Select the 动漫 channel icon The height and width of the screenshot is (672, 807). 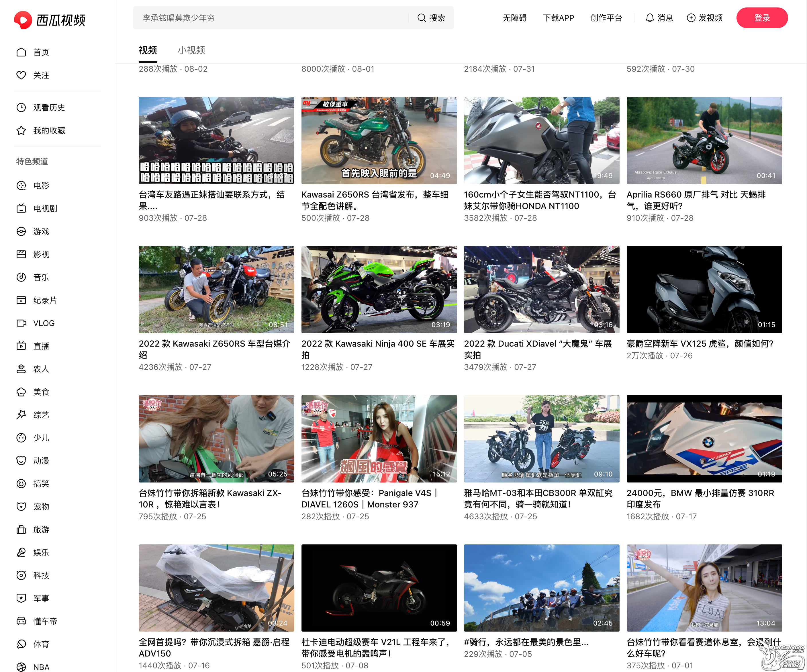pyautogui.click(x=21, y=461)
